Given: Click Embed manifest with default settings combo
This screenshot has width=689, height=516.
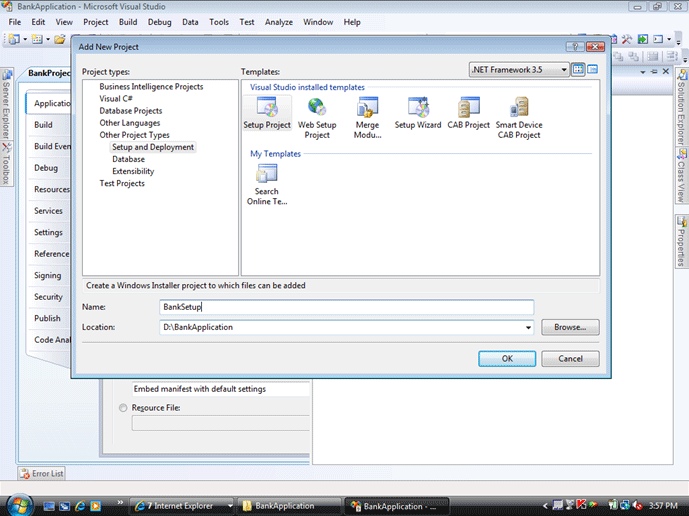Looking at the screenshot, I should 221,389.
